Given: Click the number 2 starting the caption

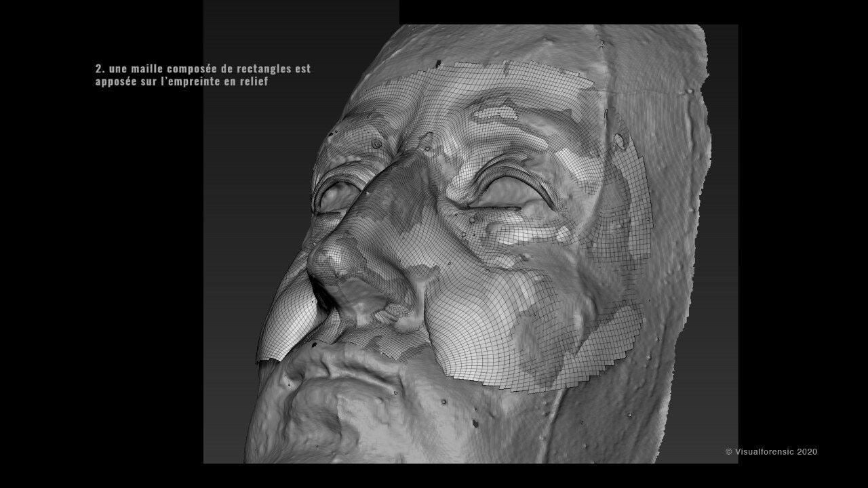Looking at the screenshot, I should [x=98, y=68].
